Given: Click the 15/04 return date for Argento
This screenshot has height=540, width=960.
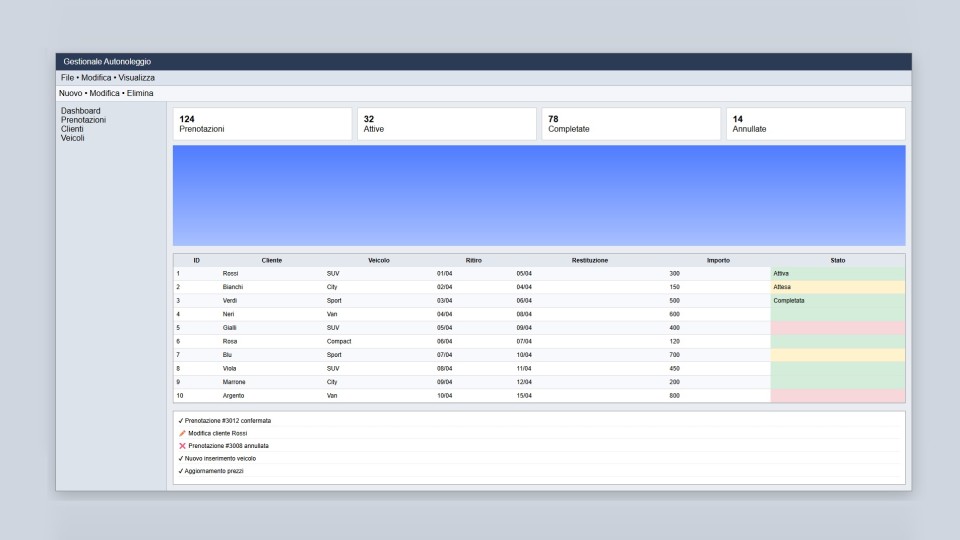Looking at the screenshot, I should (x=524, y=396).
